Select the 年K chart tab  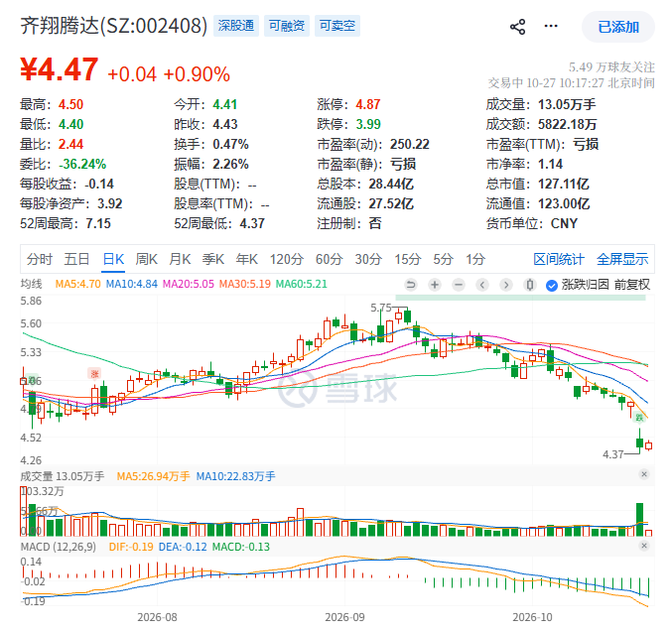tap(247, 259)
